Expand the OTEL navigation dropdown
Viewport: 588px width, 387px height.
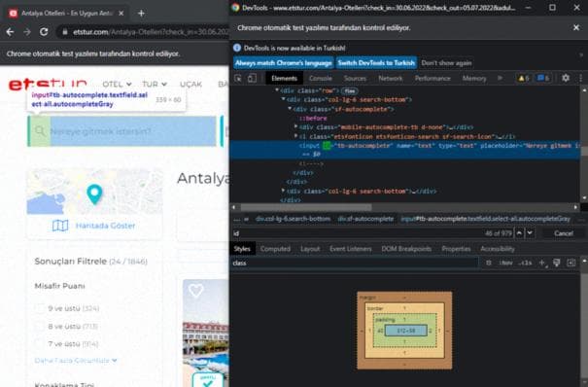pyautogui.click(x=117, y=84)
